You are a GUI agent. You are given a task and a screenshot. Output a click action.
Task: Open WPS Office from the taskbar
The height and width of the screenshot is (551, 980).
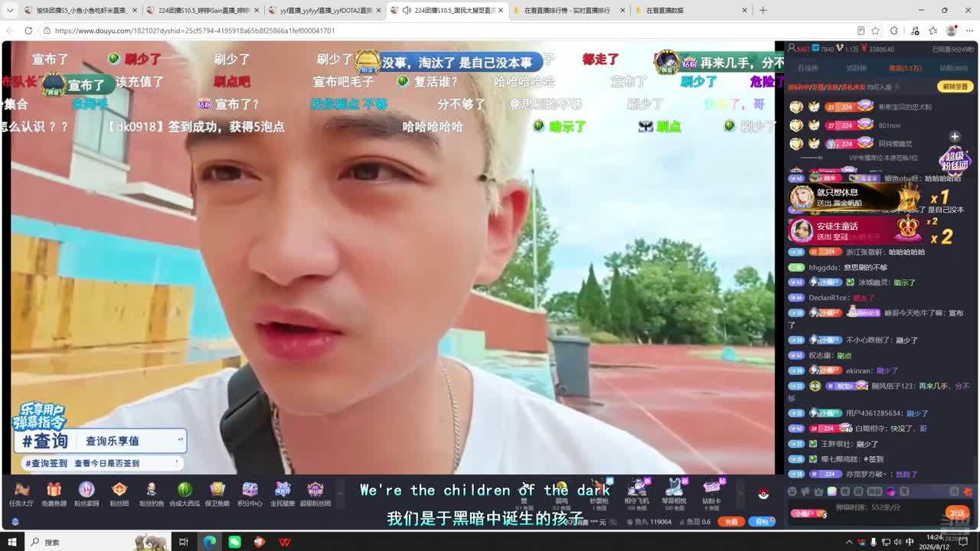click(x=285, y=542)
